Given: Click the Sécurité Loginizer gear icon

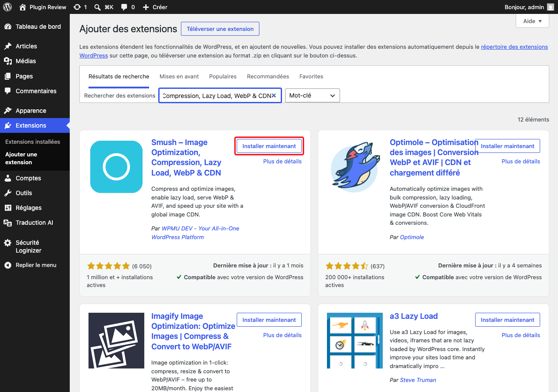Looking at the screenshot, I should [x=8, y=243].
